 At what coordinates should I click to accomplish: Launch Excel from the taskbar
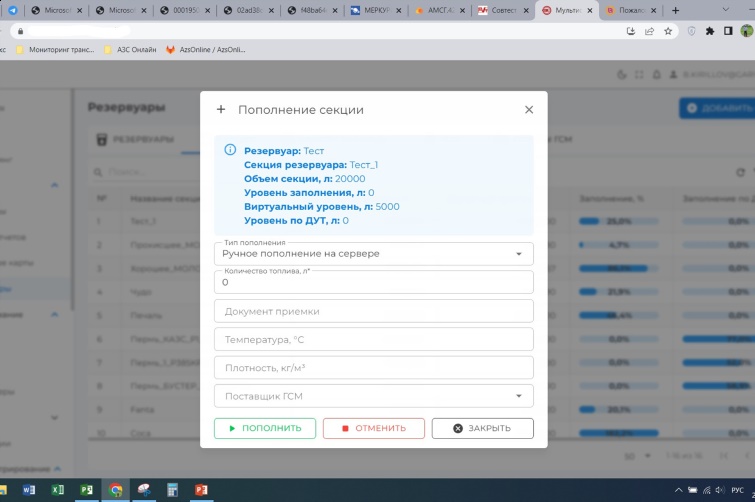57,490
